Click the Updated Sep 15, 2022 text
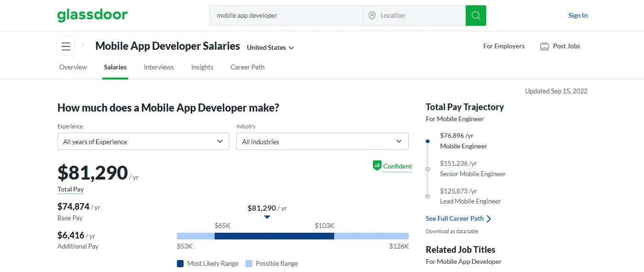This screenshot has width=644, height=272. (x=556, y=91)
